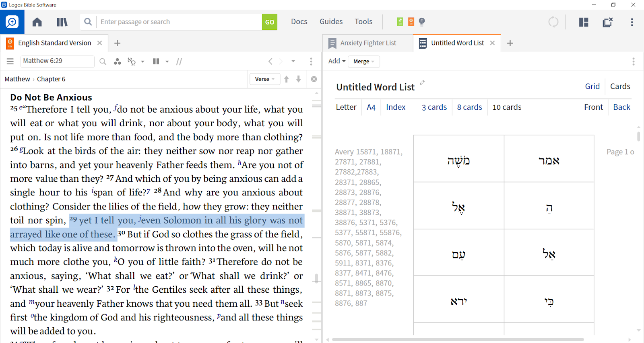Click the word list vertical scrollbar thumb
Image resolution: width=644 pixels, height=343 pixels.
(639, 136)
